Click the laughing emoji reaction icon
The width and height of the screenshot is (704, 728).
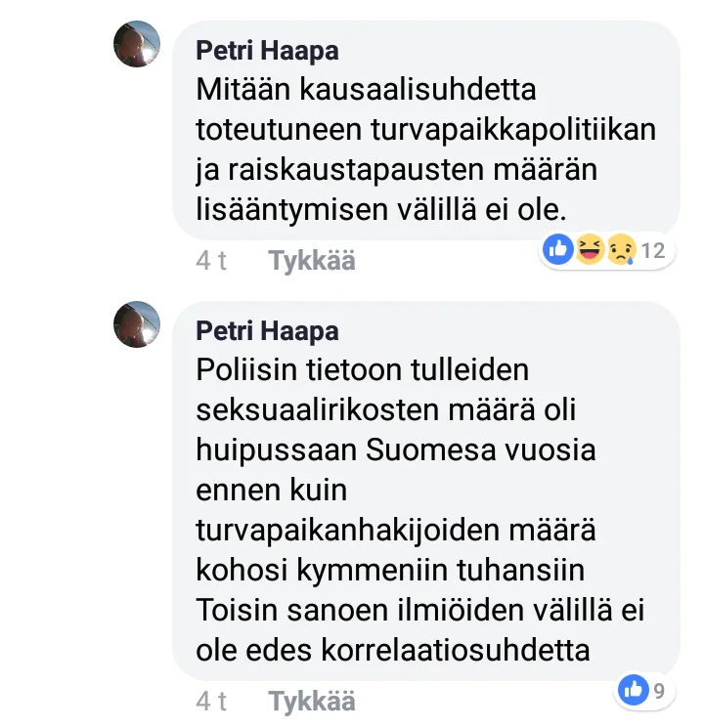point(590,250)
